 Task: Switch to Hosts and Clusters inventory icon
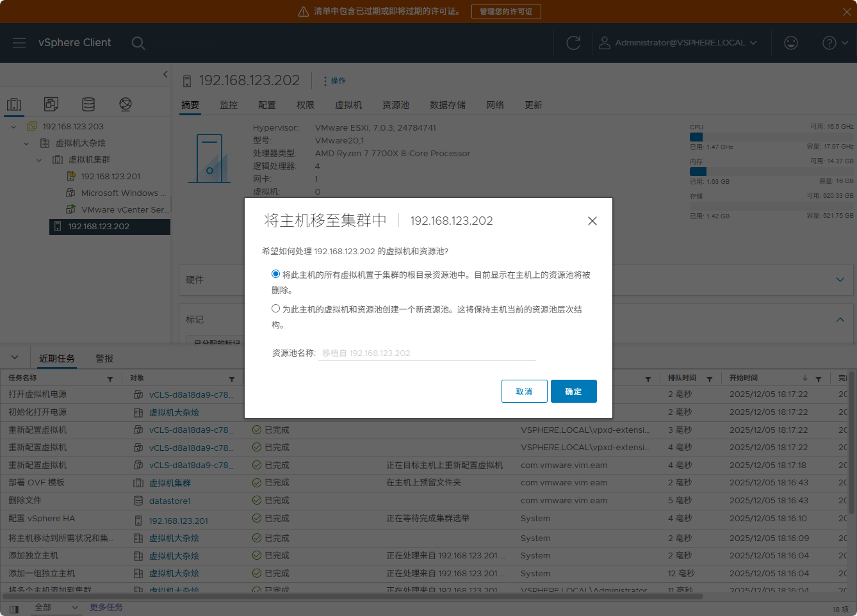[x=14, y=104]
